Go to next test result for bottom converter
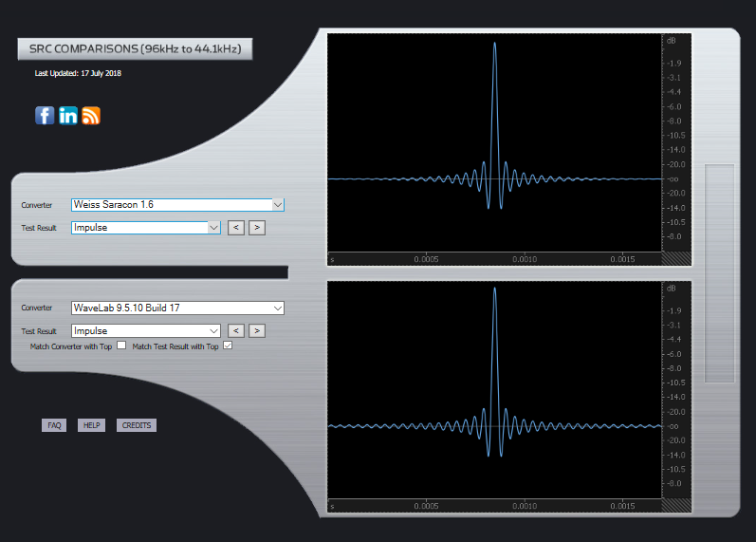756x542 pixels. [257, 330]
